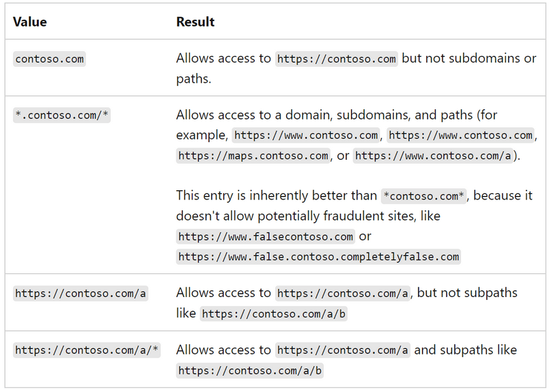The width and height of the screenshot is (549, 392).
Task: Click the *.contoso.com/* value code
Action: pyautogui.click(x=61, y=115)
